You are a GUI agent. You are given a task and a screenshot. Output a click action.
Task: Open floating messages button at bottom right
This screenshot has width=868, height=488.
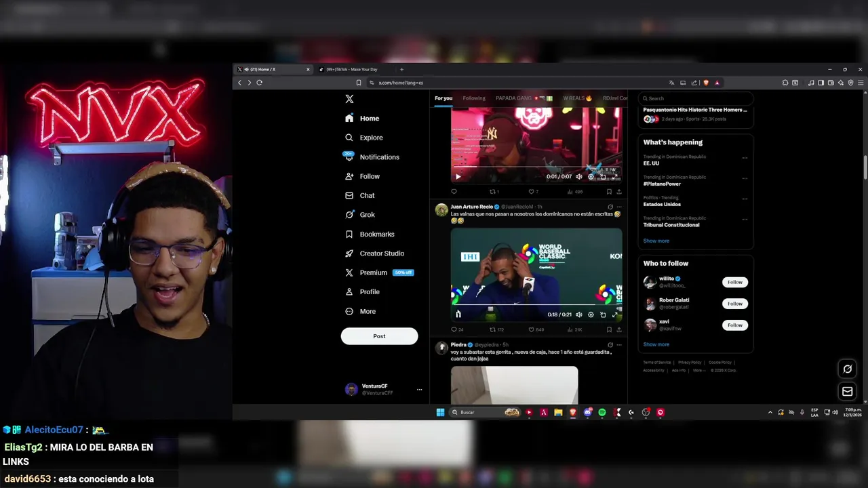pos(847,391)
